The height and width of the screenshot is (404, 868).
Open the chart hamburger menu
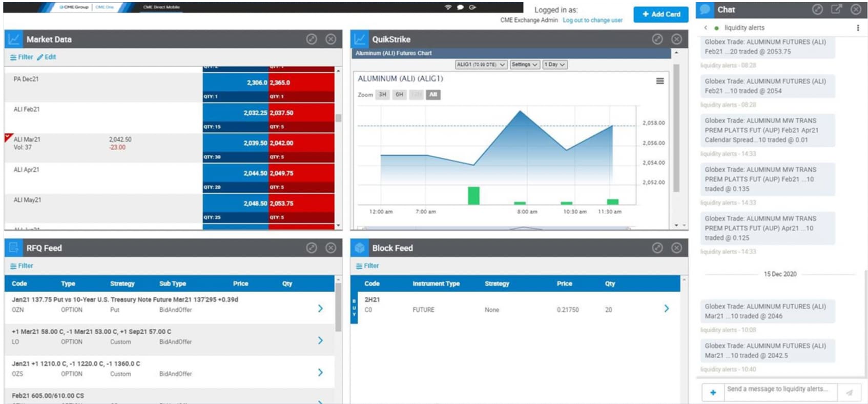(x=660, y=81)
